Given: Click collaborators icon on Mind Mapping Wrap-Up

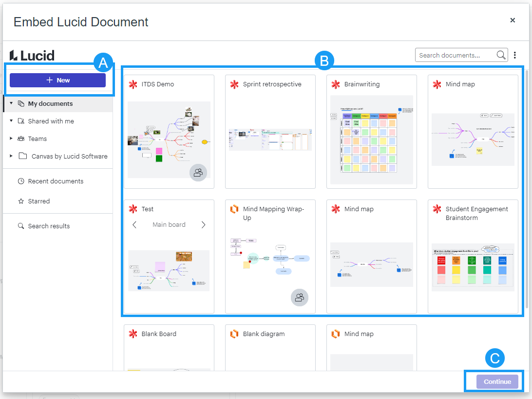Looking at the screenshot, I should pos(300,297).
